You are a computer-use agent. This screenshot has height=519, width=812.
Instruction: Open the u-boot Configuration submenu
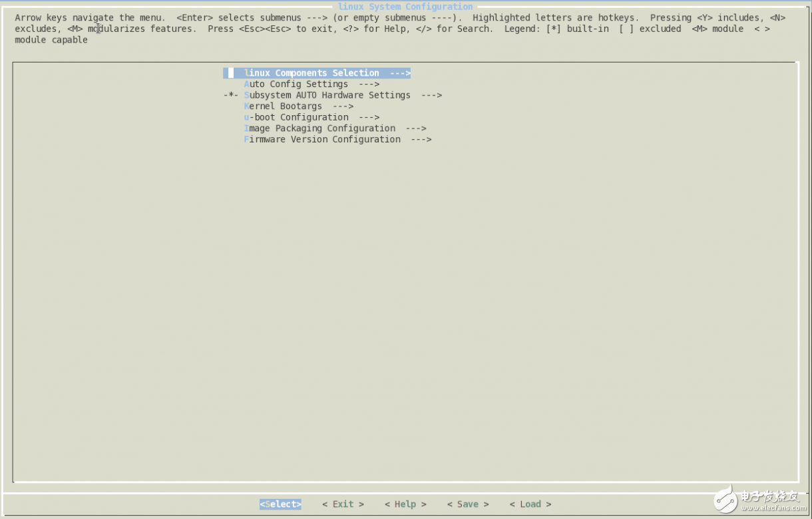[x=297, y=117]
